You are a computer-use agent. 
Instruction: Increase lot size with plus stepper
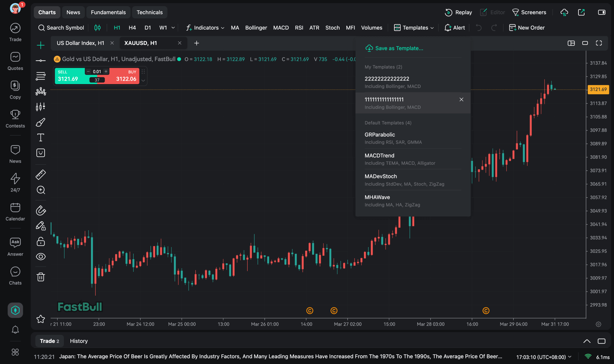tap(106, 71)
